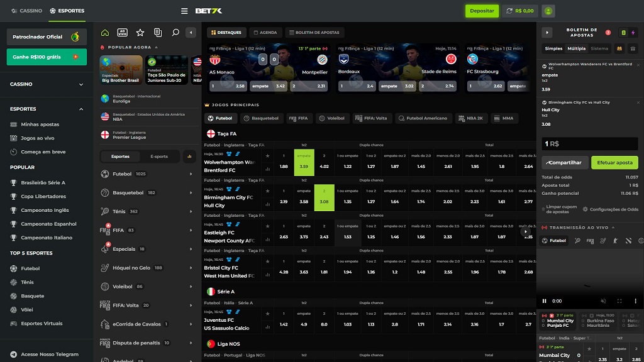This screenshot has height=362, width=644.
Task: Select the Basquetebol main games filter
Action: point(261,119)
